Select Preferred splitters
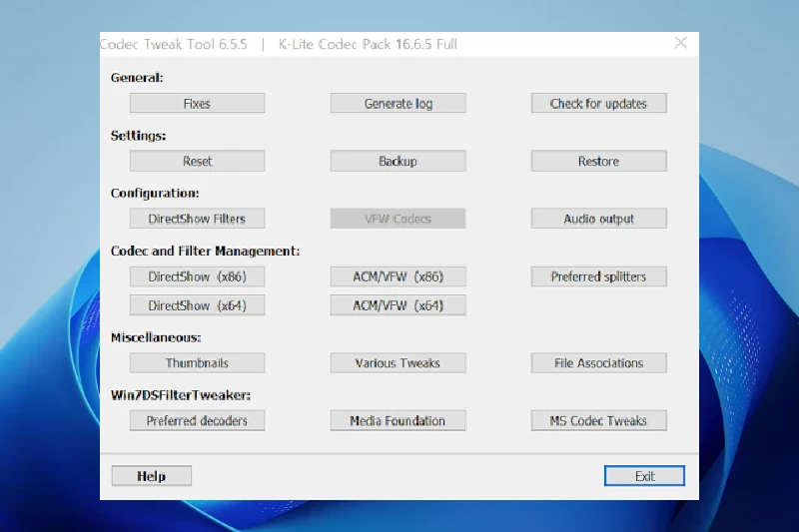 pos(598,276)
